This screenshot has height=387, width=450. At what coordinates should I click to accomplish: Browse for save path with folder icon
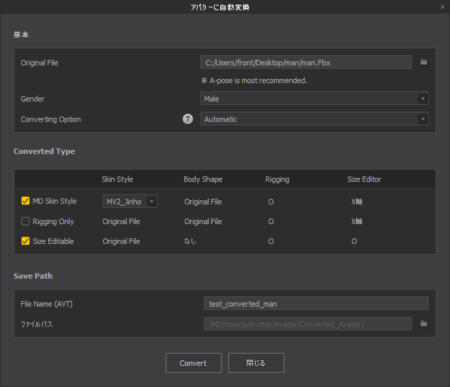click(423, 323)
